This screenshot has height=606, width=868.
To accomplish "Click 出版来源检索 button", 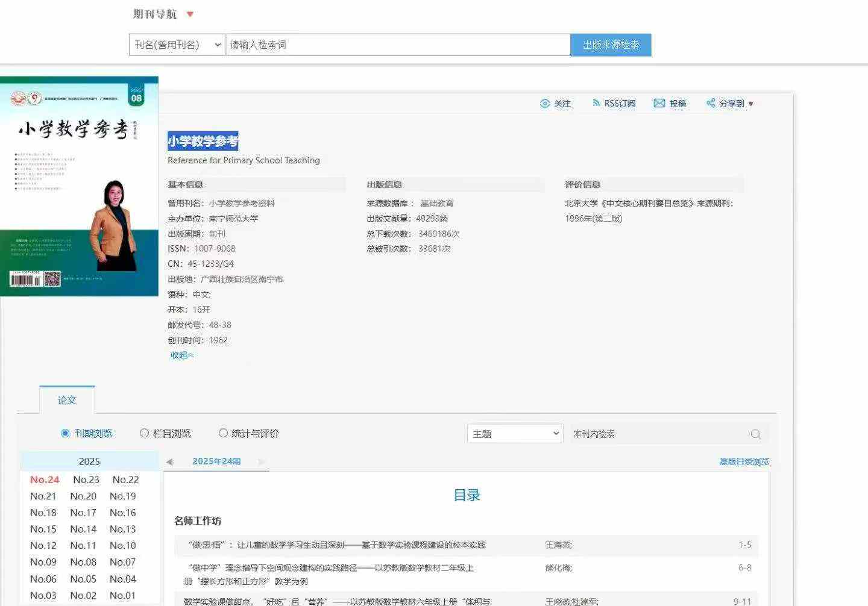I will 611,45.
